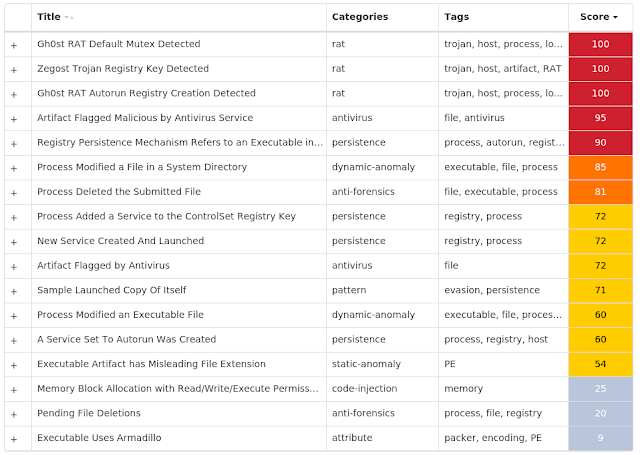
Task: Open Gh0st RAT Autorun Registry Creation Detected title
Action: pyautogui.click(x=146, y=93)
